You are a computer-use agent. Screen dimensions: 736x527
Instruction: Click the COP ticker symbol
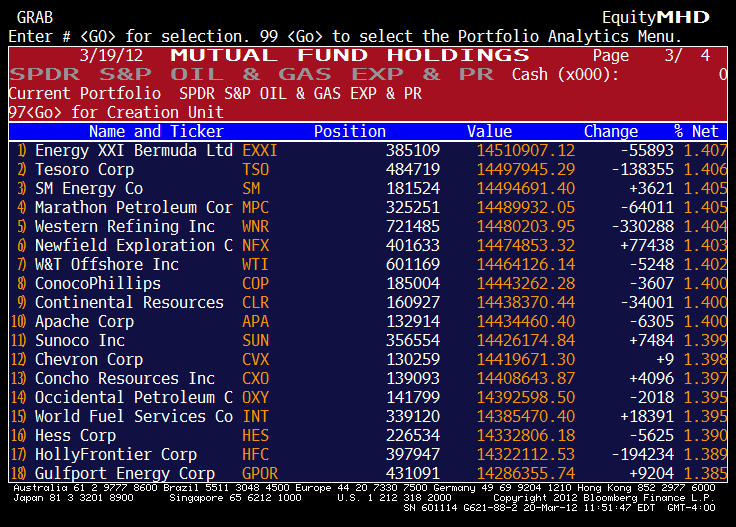pyautogui.click(x=255, y=283)
